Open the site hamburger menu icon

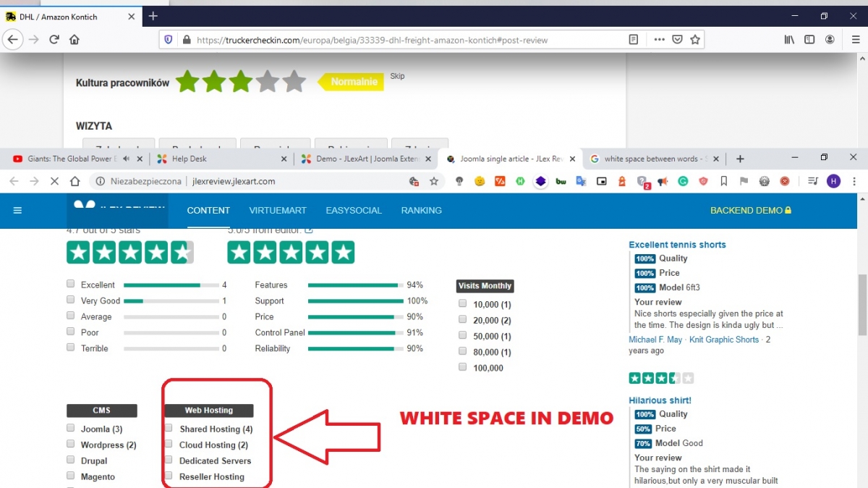(18, 211)
